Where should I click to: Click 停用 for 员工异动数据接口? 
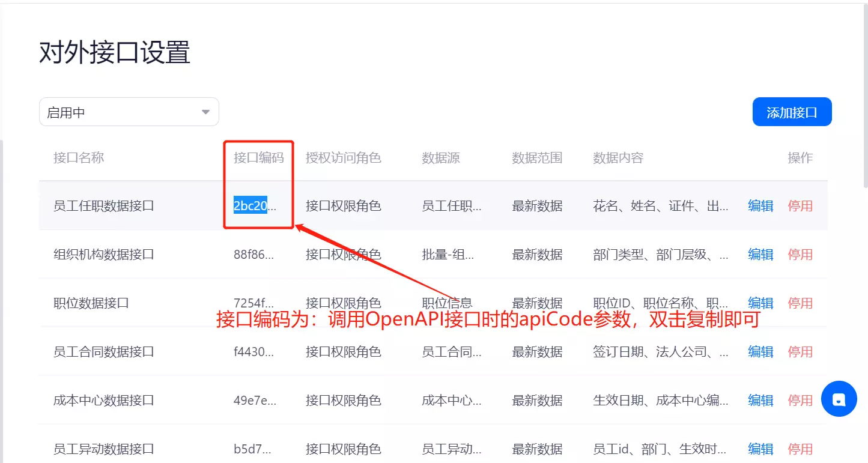(x=800, y=449)
